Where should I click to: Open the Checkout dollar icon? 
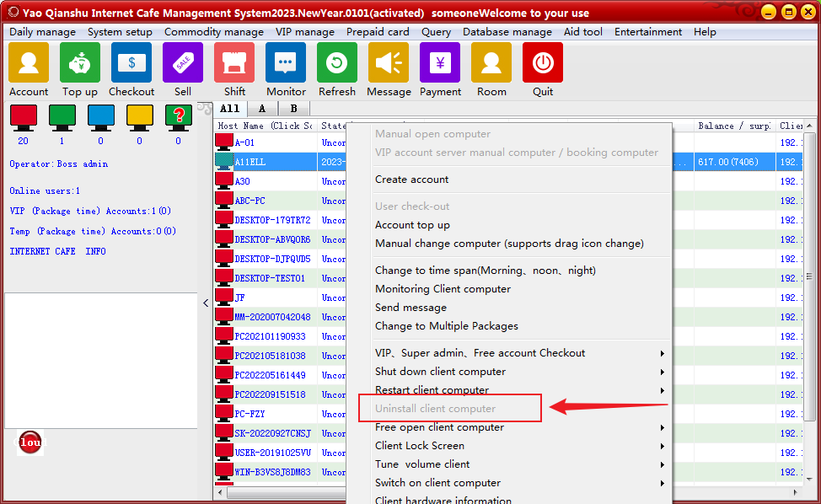(131, 63)
